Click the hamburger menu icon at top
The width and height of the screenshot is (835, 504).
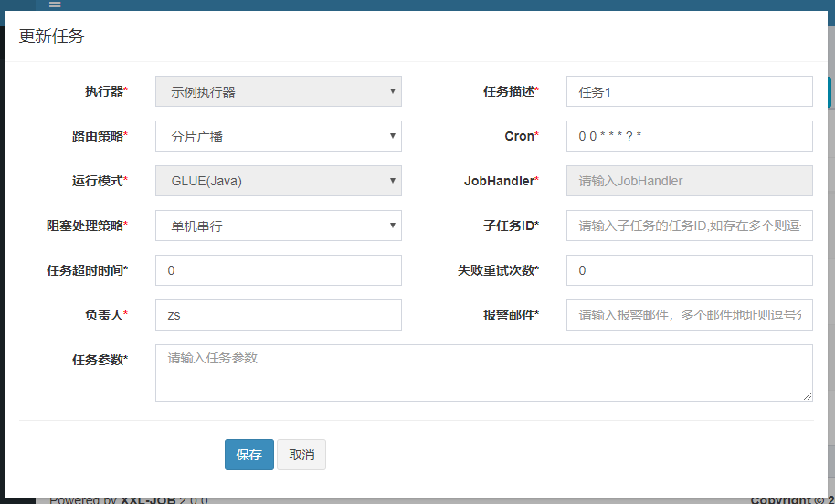click(55, 5)
